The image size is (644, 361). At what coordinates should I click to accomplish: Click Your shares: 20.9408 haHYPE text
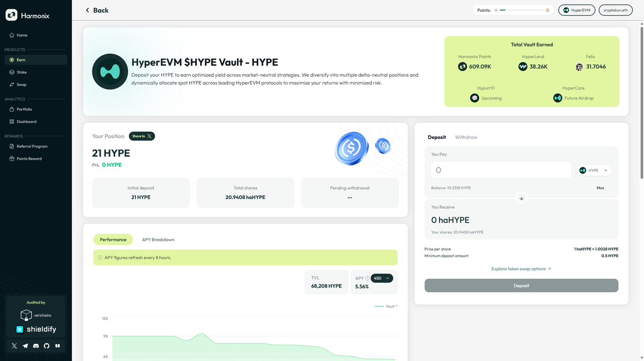pos(457,232)
